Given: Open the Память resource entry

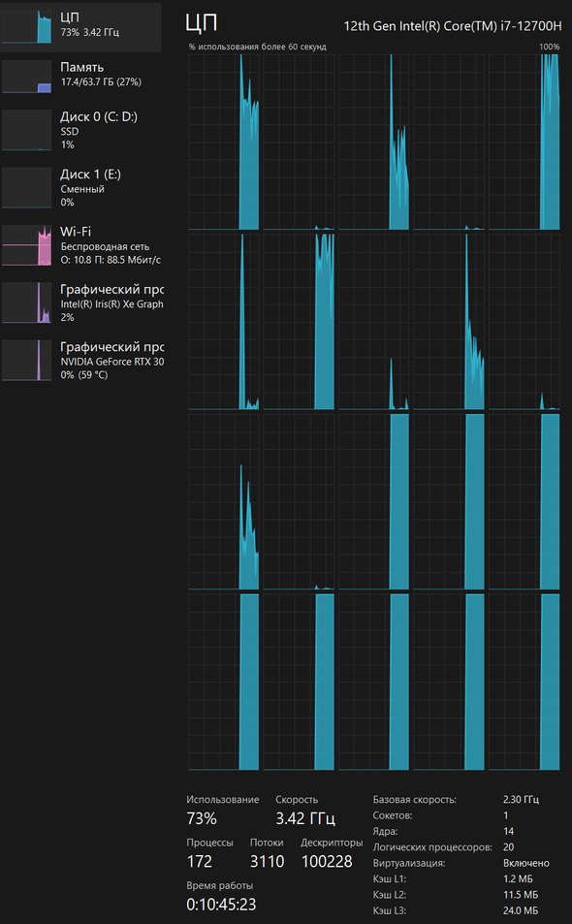Looking at the screenshot, I should click(80, 77).
